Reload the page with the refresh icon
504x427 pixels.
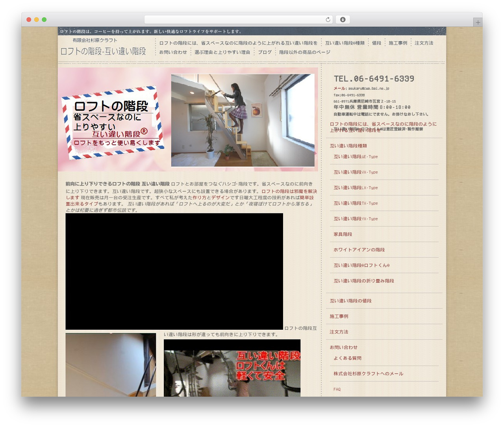[x=328, y=20]
